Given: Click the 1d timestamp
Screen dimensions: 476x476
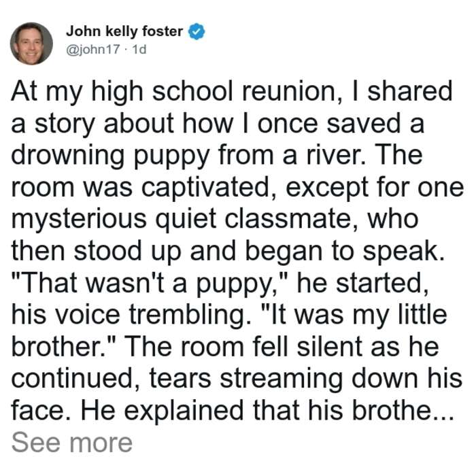Looking at the screenshot, I should click(139, 49).
